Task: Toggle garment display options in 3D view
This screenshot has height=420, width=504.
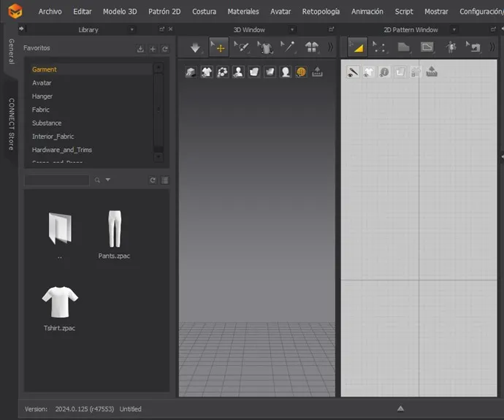Action: point(207,72)
